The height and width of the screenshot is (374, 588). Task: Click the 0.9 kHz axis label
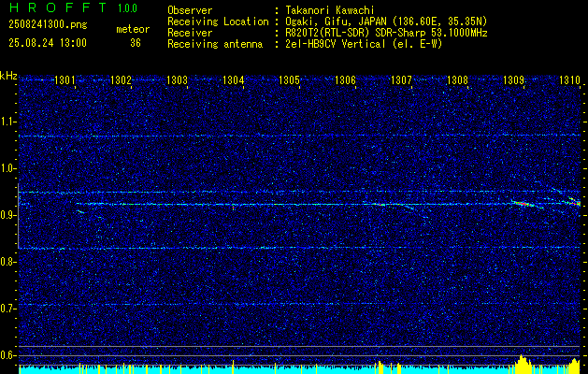tap(8, 215)
